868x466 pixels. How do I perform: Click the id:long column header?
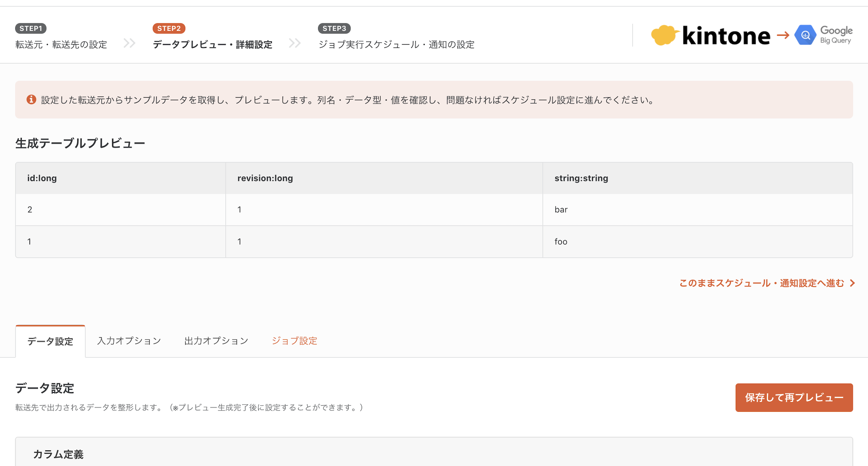click(x=42, y=178)
